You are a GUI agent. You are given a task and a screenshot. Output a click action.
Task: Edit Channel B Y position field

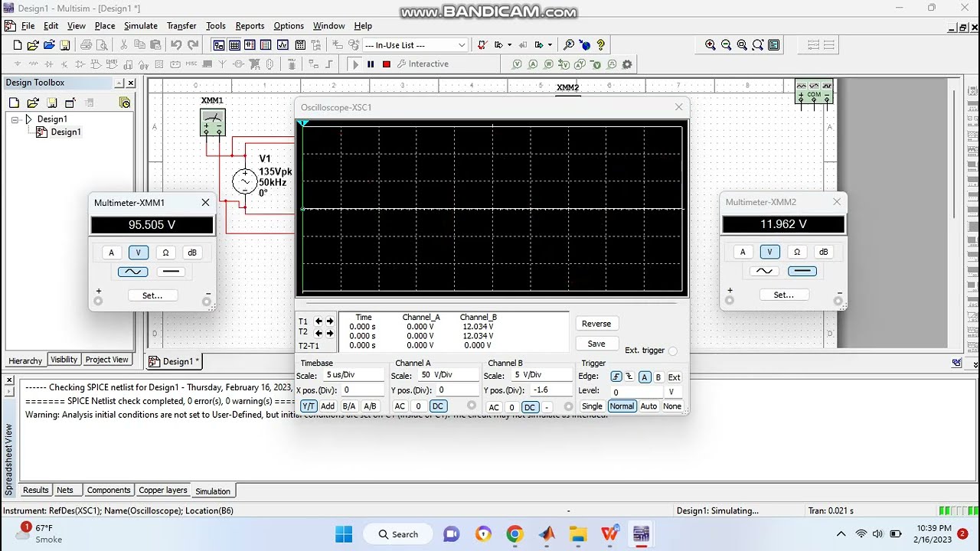[x=552, y=390]
